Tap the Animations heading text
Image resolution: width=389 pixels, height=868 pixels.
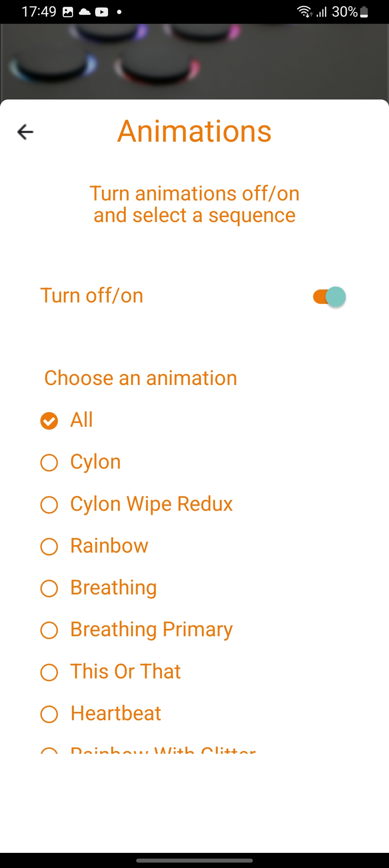pyautogui.click(x=194, y=131)
